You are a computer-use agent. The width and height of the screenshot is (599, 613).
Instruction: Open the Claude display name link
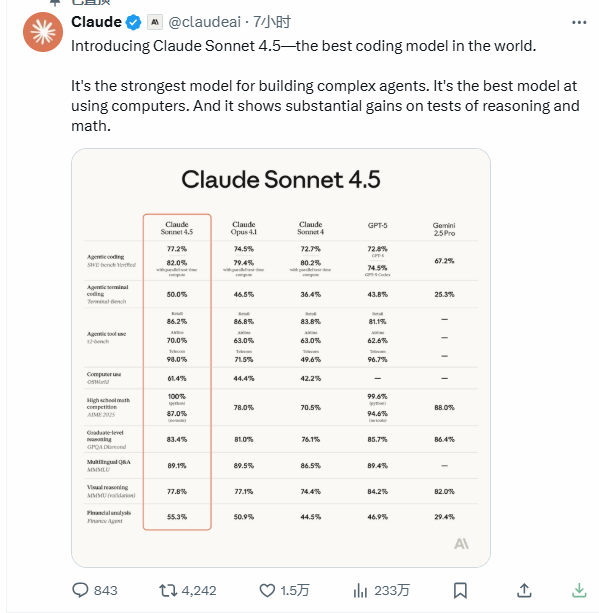click(96, 22)
